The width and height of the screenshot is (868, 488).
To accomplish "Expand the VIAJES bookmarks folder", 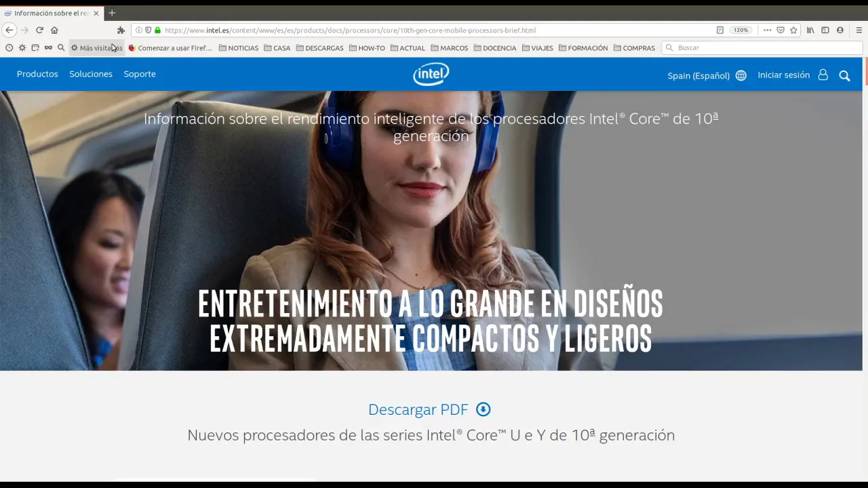I will point(538,48).
